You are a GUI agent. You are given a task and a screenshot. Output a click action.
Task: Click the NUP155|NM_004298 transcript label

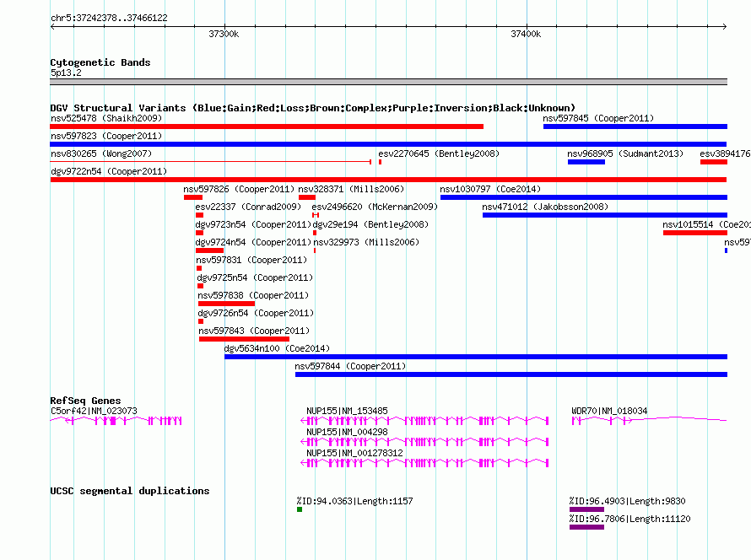coord(348,432)
